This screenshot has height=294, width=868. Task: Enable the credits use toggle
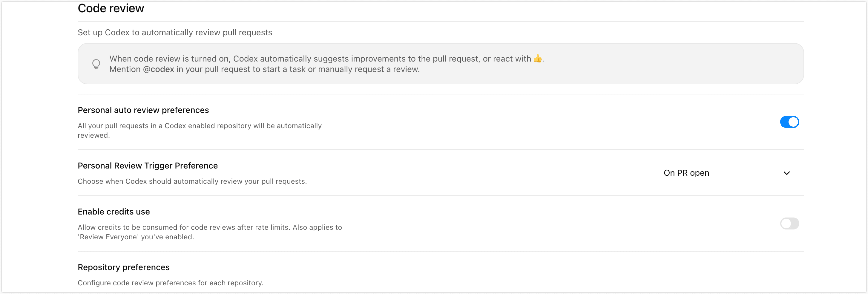pos(789,223)
